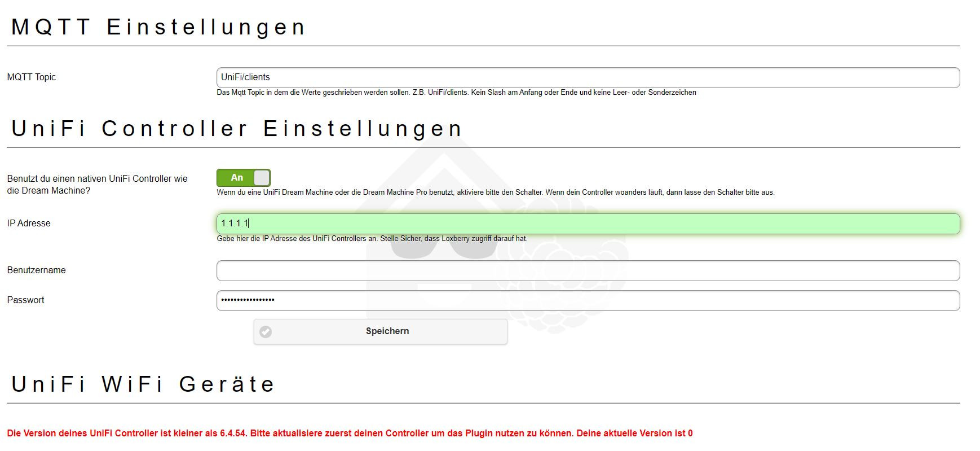The image size is (980, 451).
Task: Click the IP Adresse label
Action: pos(29,224)
